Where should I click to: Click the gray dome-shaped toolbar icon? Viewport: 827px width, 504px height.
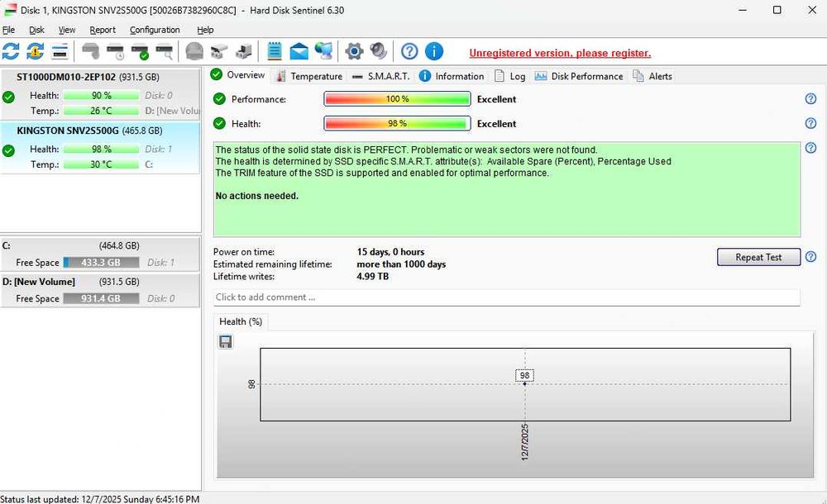[194, 51]
